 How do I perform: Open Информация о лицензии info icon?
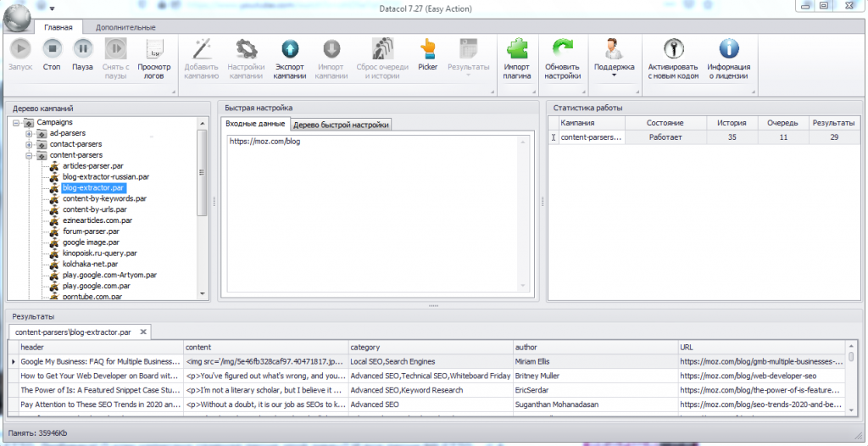(x=728, y=50)
